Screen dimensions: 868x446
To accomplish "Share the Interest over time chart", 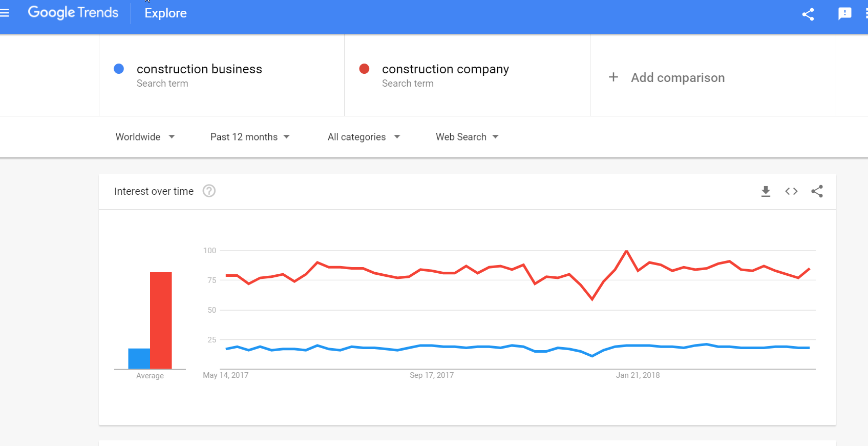I will tap(817, 191).
